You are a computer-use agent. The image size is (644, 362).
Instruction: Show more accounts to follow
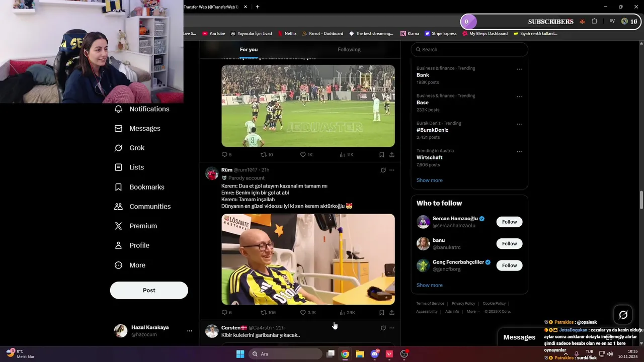pyautogui.click(x=430, y=286)
